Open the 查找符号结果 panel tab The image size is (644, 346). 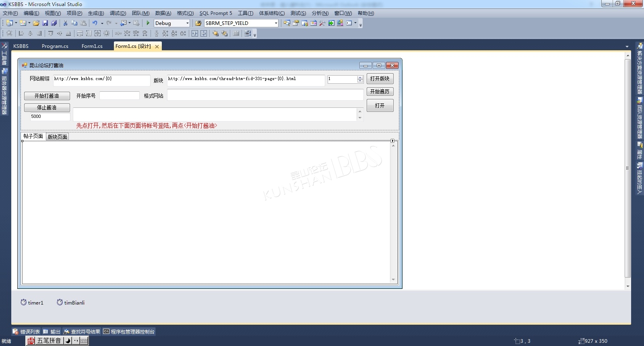(82, 332)
